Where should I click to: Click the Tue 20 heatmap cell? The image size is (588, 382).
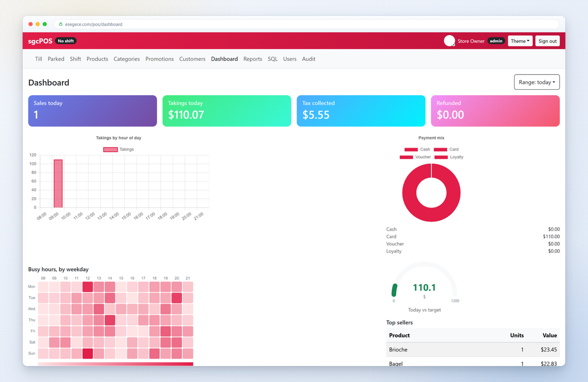176,298
